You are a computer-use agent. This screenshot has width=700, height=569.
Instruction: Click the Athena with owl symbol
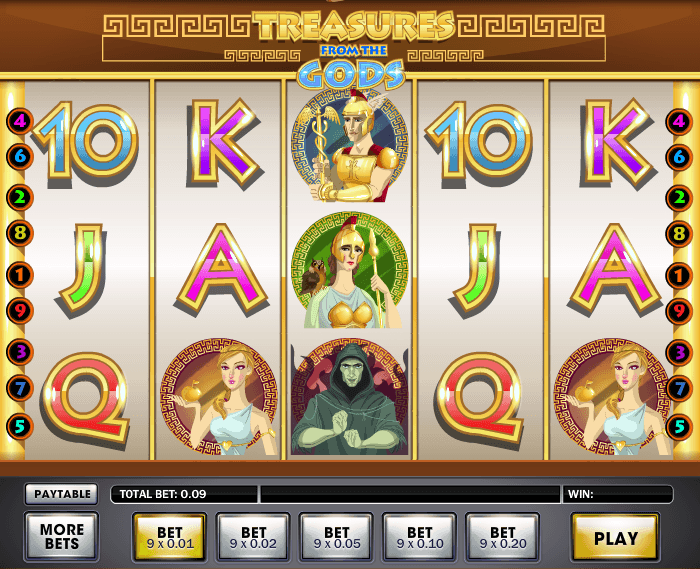[x=350, y=270]
